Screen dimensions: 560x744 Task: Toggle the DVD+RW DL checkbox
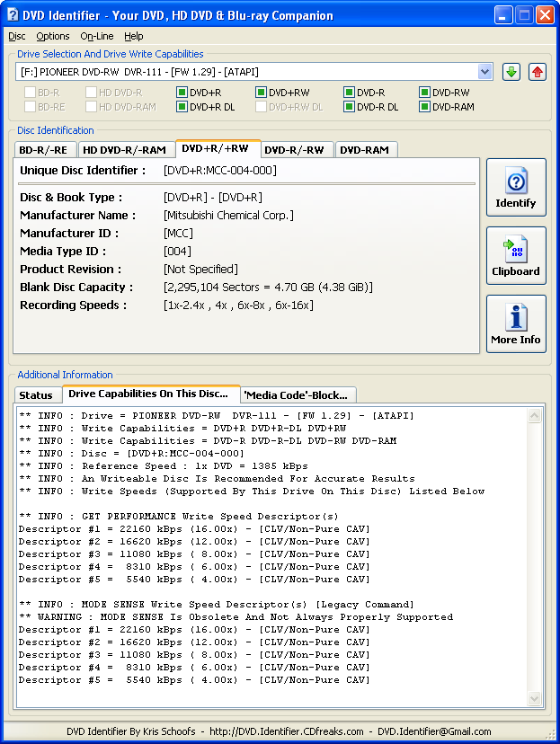coord(261,107)
